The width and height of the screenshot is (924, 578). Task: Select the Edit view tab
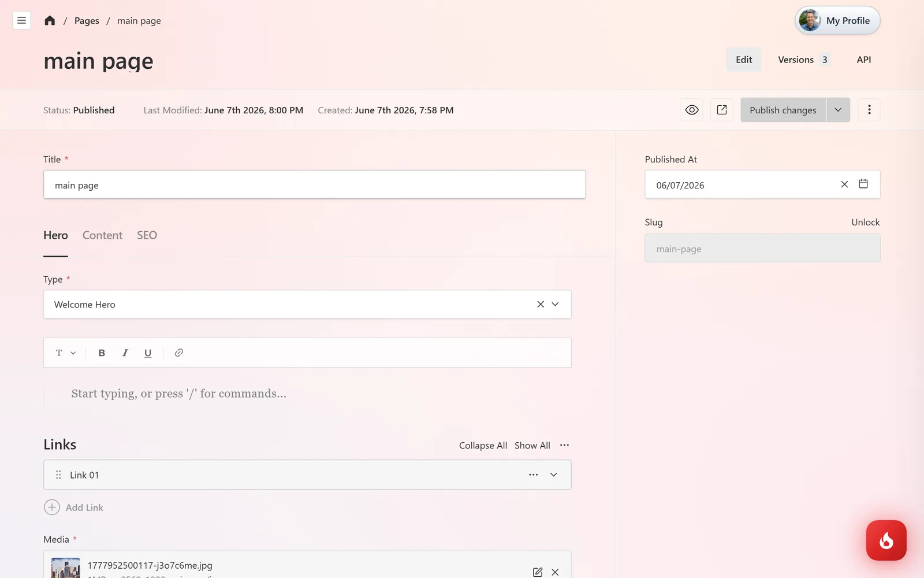(x=744, y=60)
